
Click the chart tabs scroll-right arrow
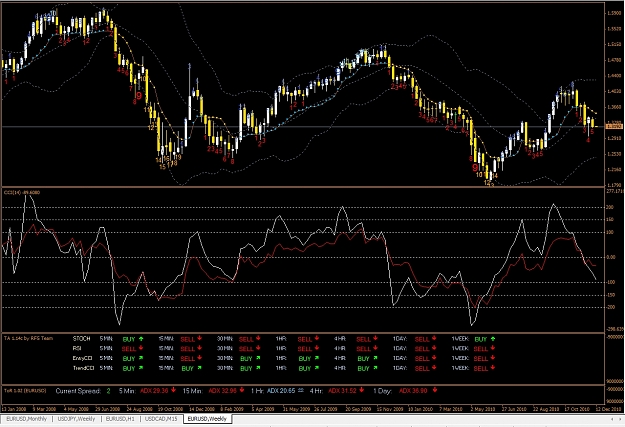coord(620,419)
